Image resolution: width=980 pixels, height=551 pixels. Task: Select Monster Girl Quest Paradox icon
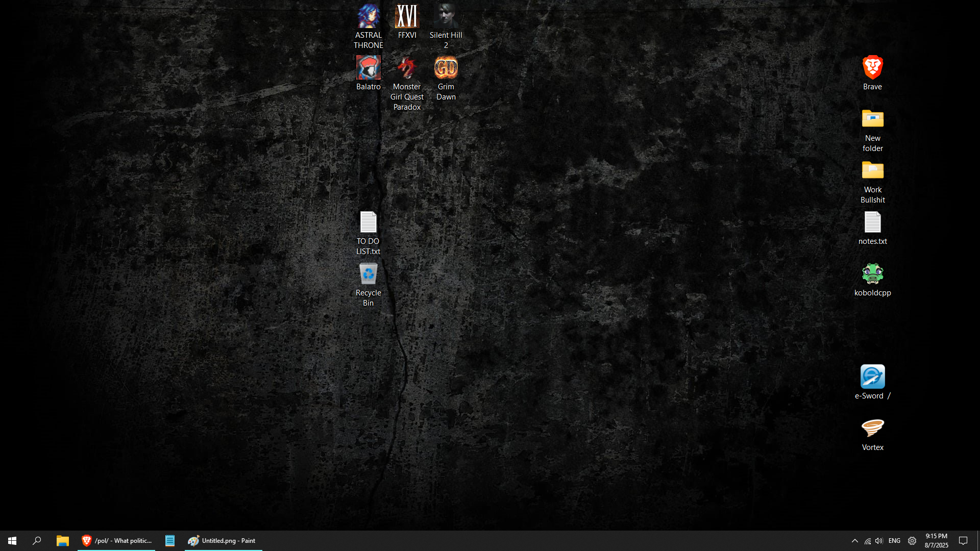coord(407,83)
